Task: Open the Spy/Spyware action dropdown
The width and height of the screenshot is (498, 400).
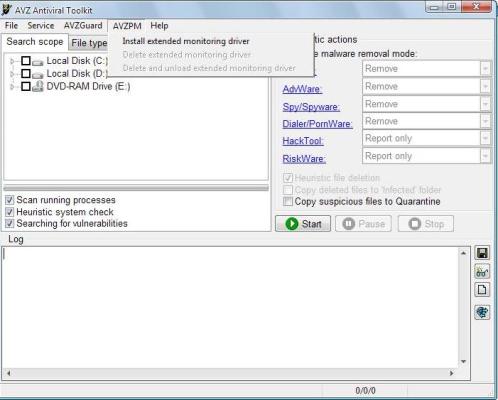Action: click(x=485, y=104)
